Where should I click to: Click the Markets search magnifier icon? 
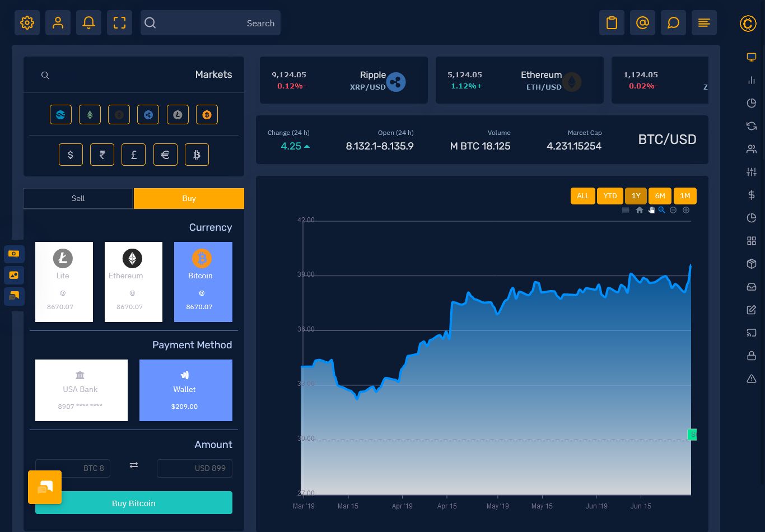point(45,75)
